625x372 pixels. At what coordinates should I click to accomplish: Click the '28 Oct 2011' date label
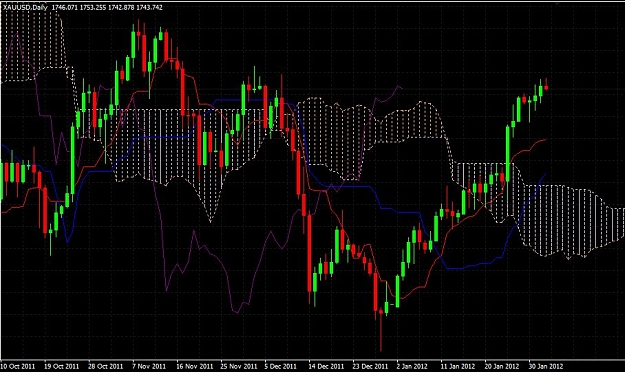105,366
